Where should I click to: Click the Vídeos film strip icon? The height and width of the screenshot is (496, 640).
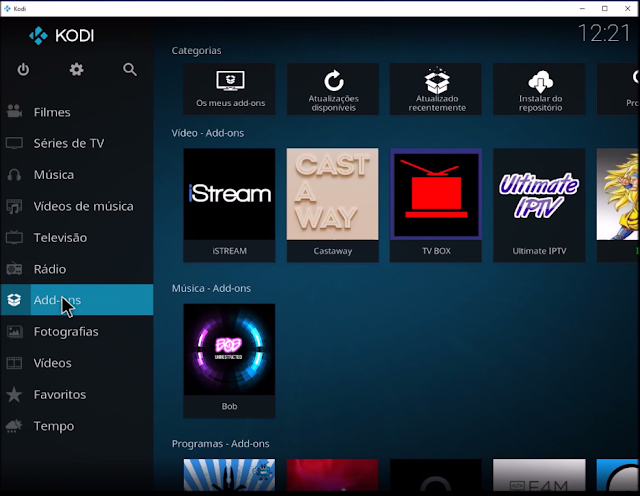pos(14,363)
